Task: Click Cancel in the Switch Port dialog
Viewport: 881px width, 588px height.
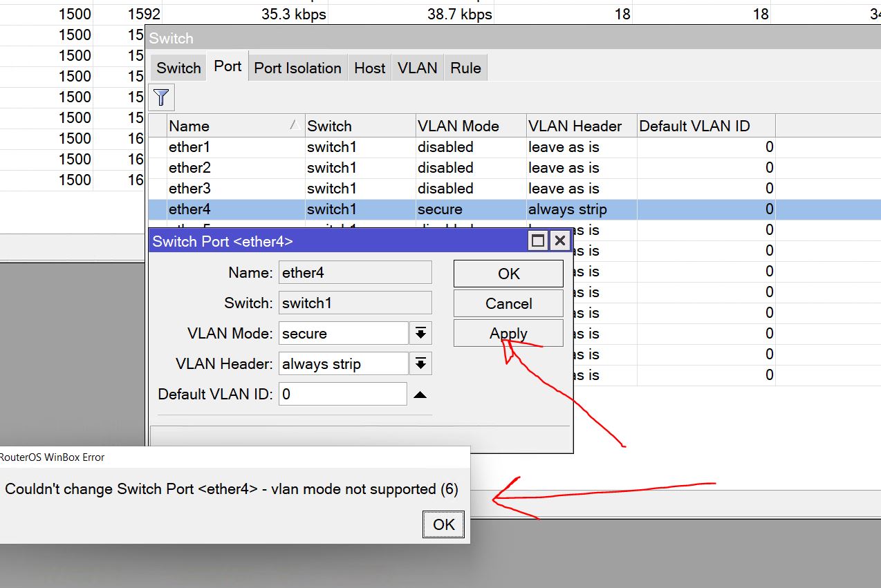Action: pyautogui.click(x=508, y=303)
